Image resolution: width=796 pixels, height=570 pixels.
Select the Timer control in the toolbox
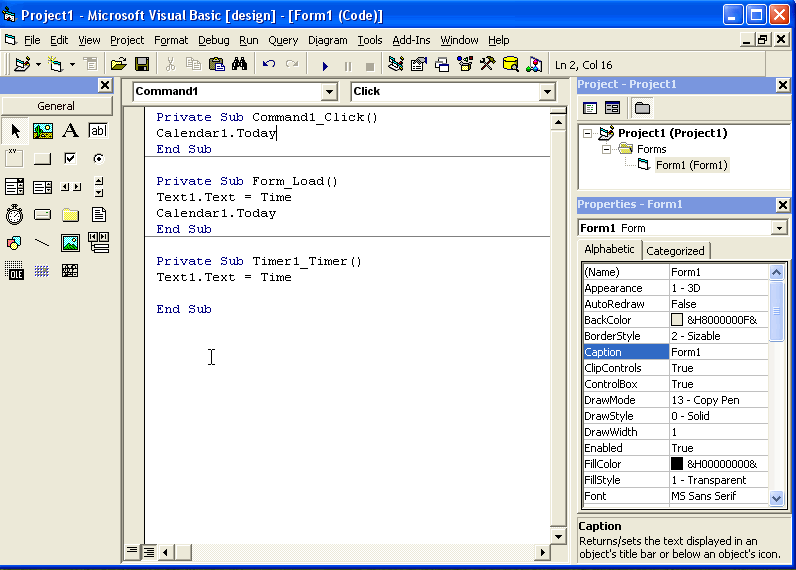point(14,214)
